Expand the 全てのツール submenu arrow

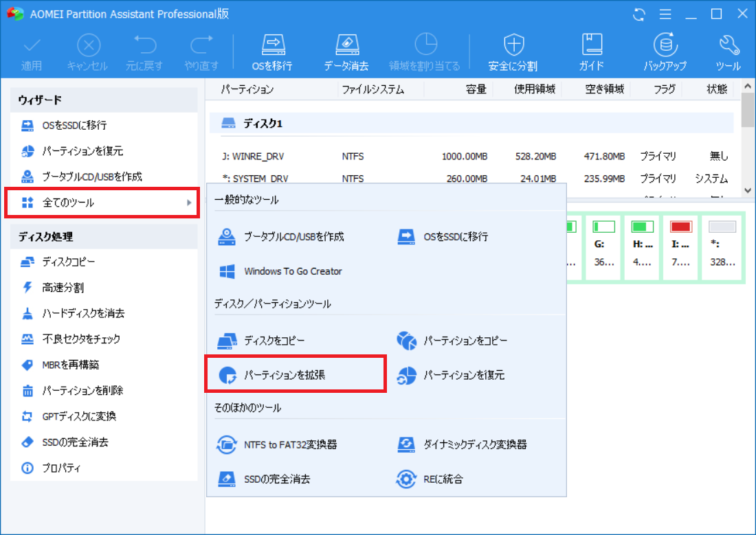point(190,203)
